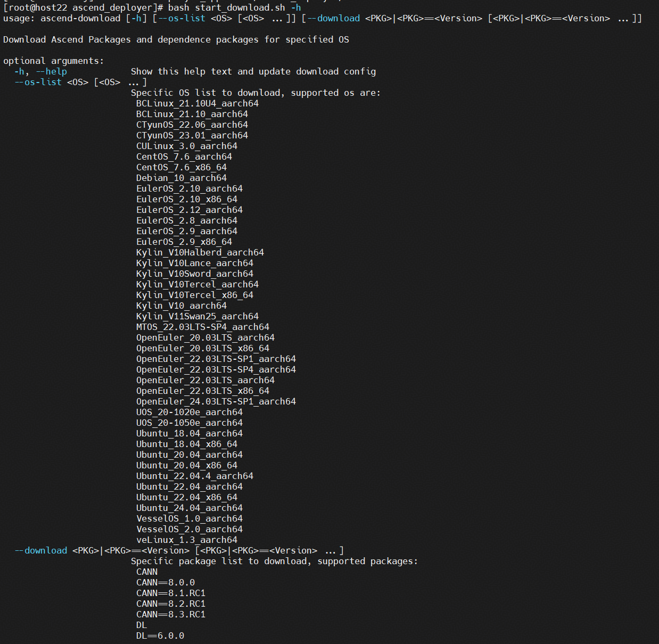Click 'EulerOS_2.10_aarch64' line
The height and width of the screenshot is (644, 659).
[190, 188]
